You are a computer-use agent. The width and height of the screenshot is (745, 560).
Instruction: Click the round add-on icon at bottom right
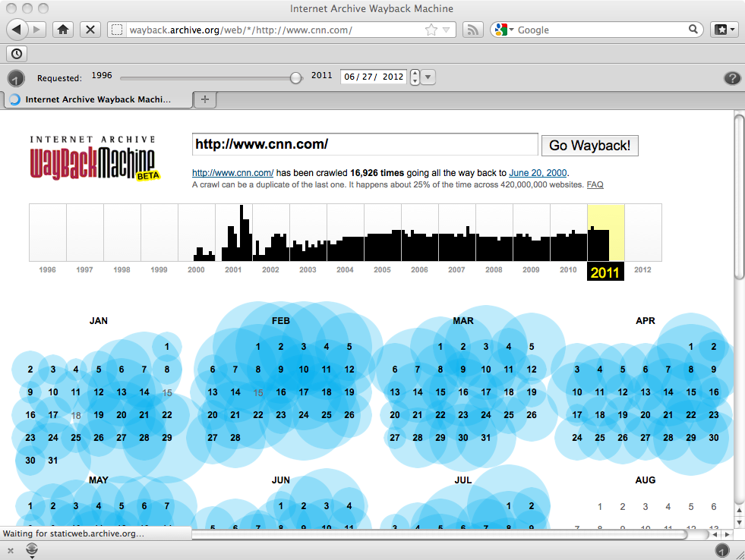click(722, 550)
